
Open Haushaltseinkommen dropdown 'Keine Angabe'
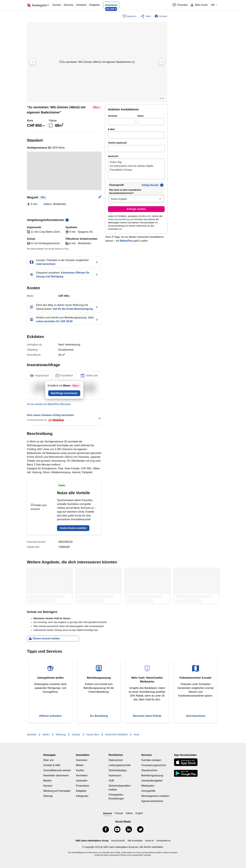point(136,199)
